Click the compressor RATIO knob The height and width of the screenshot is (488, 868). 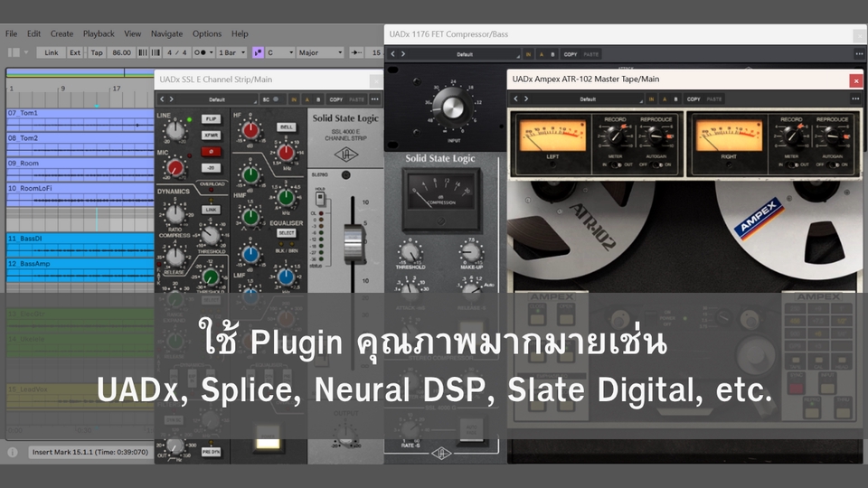(x=175, y=214)
